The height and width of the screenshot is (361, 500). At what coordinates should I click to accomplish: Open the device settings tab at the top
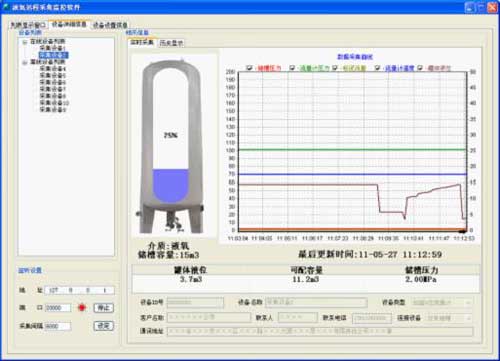tap(110, 25)
